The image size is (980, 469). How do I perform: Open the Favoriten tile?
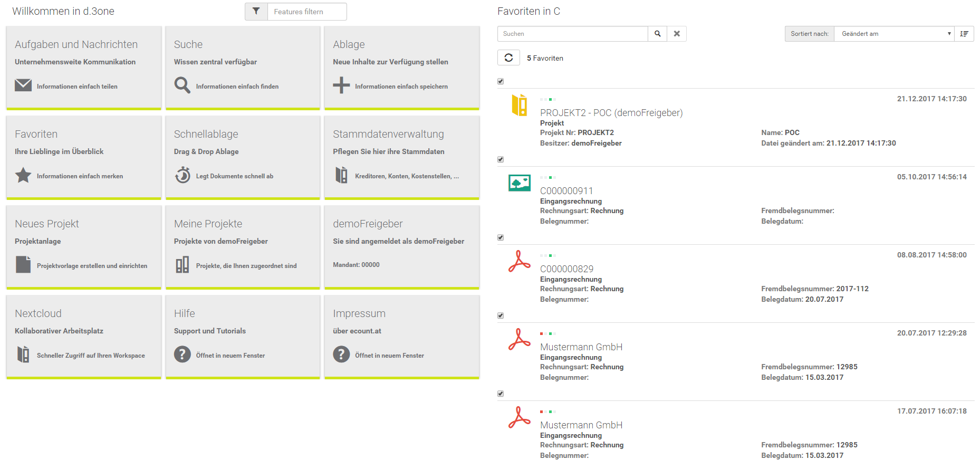click(x=84, y=157)
